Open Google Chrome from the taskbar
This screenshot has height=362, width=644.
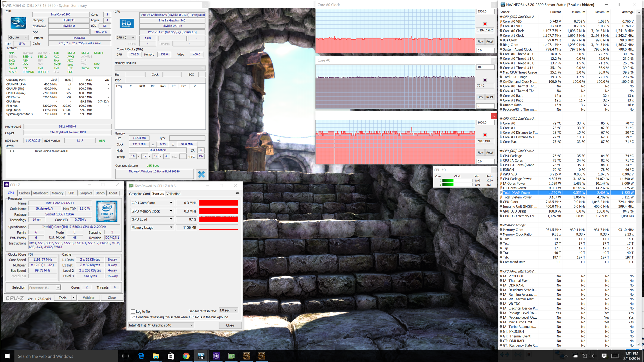[186, 356]
